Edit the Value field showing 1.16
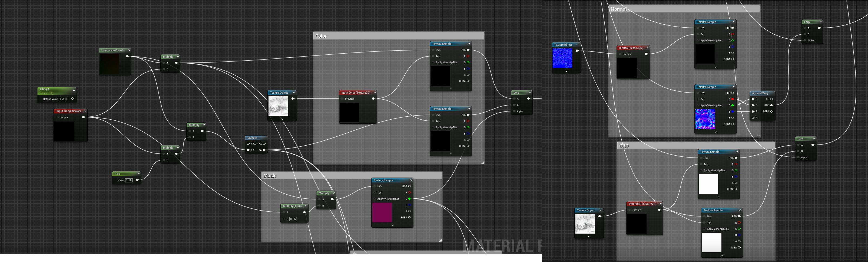The height and width of the screenshot is (262, 868). click(128, 180)
